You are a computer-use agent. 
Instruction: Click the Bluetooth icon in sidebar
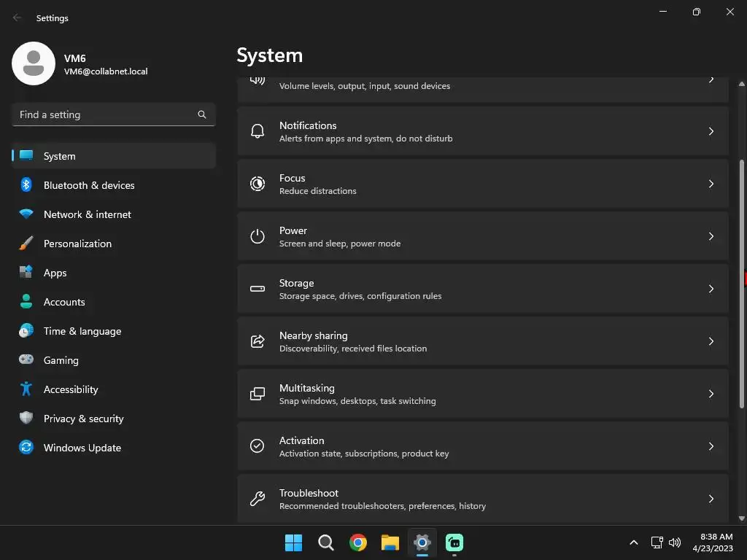click(x=26, y=184)
